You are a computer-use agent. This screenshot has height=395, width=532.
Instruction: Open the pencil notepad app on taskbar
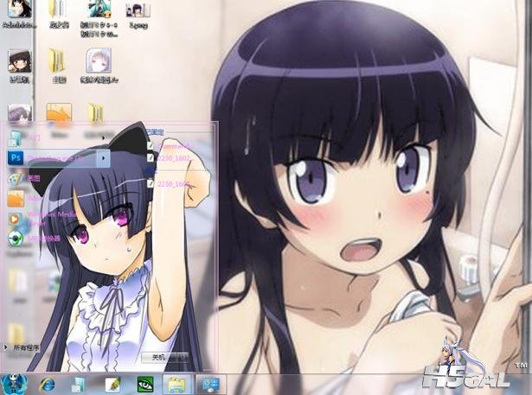point(112,385)
